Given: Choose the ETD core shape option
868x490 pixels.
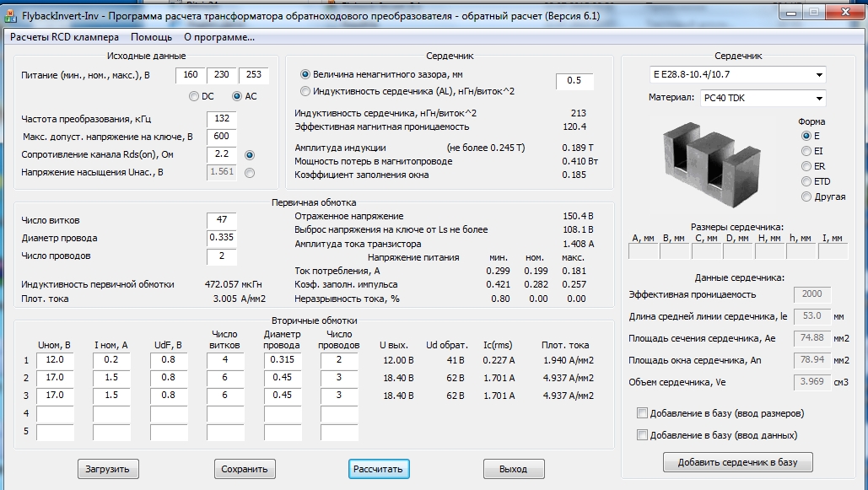Looking at the screenshot, I should [x=806, y=181].
